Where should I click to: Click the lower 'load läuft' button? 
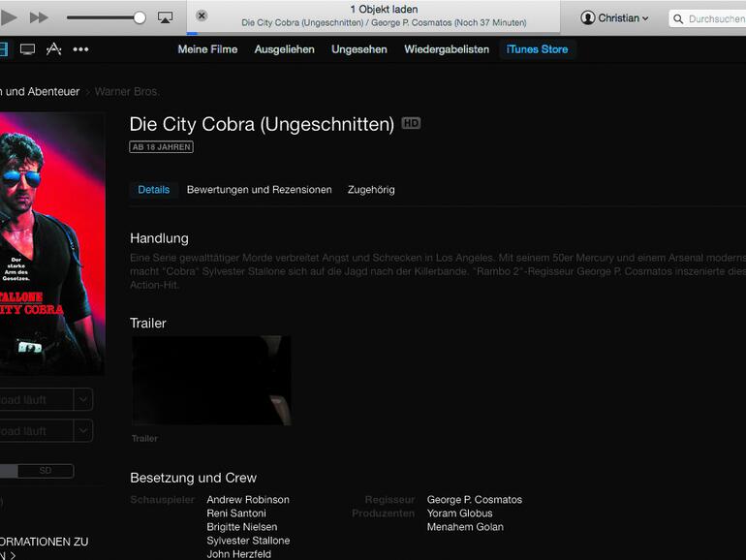pos(36,430)
